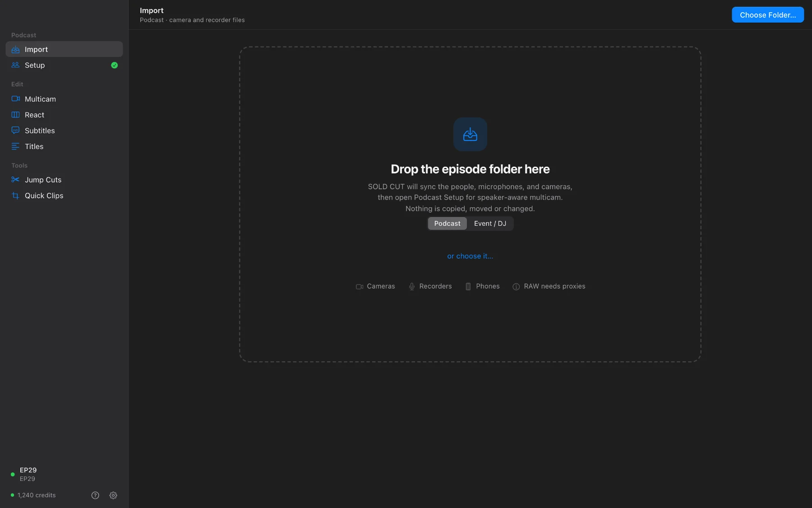812x508 pixels.
Task: Open help via question mark icon
Action: 95,495
